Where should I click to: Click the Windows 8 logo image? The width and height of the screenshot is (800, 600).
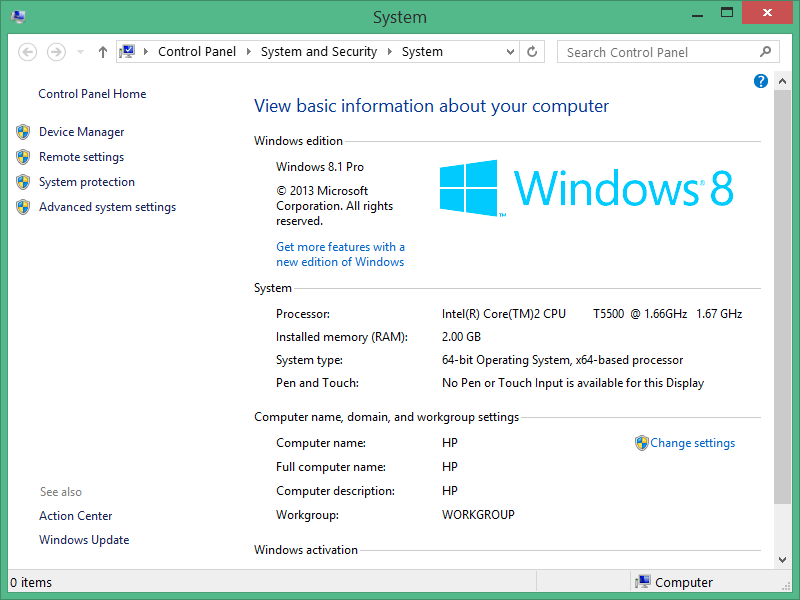point(586,188)
